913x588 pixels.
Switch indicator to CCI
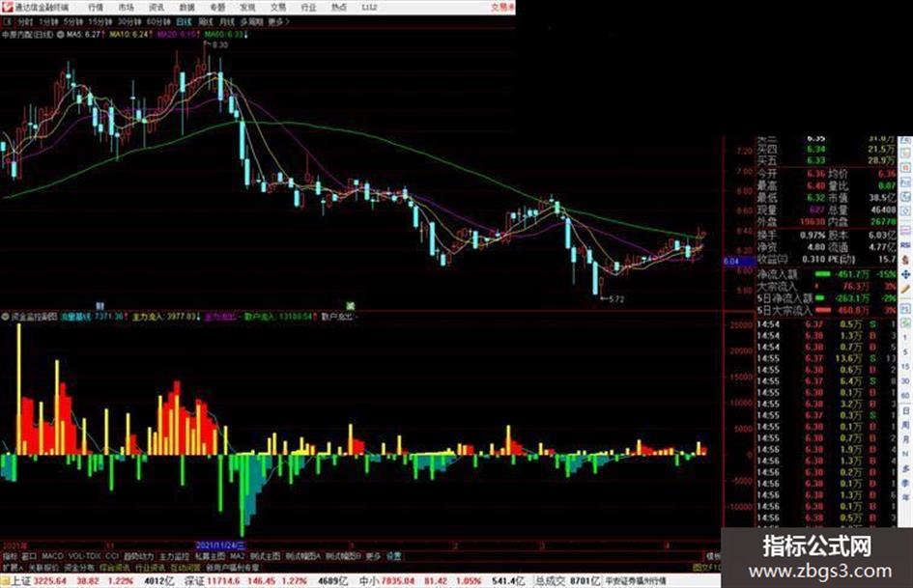coord(112,556)
